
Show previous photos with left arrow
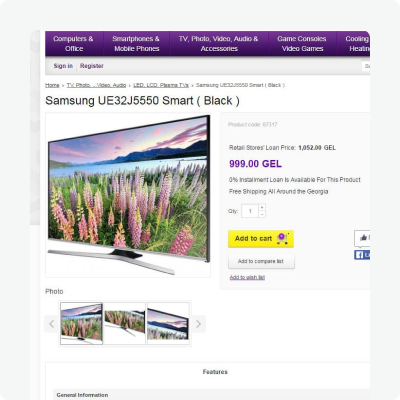coord(51,324)
